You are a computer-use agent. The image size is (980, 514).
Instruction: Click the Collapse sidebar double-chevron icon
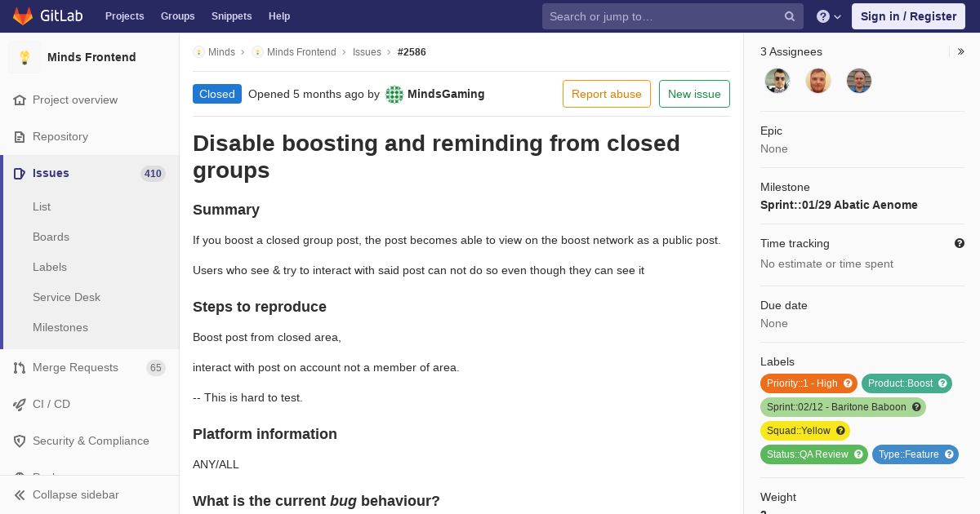click(x=20, y=494)
